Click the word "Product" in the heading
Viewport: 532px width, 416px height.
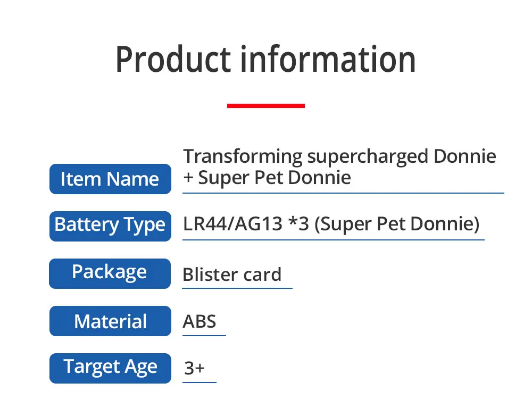pos(173,60)
